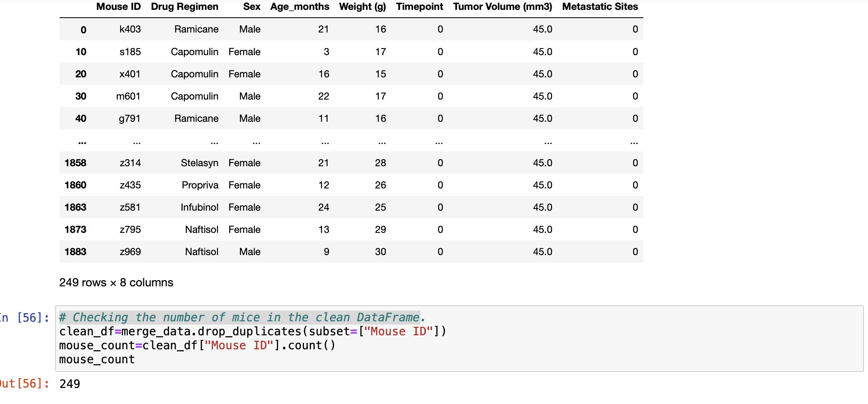Image resolution: width=868 pixels, height=404 pixels.
Task: Click the Out[56] output prompt
Action: click(x=24, y=384)
